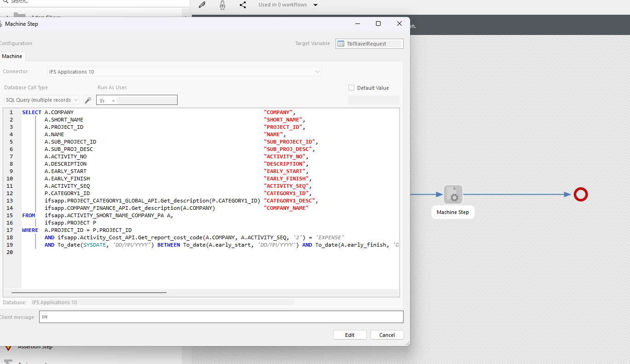The image size is (630, 364).
Task: Click the FROM keyword on line 15
Action: tap(29, 215)
